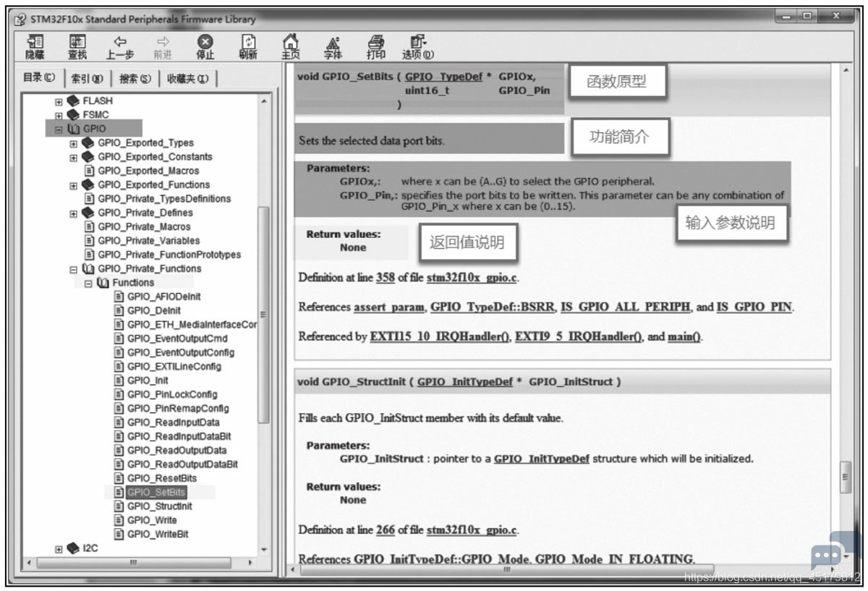Screen dimensions: 868x591
Task: Open the assert_param reference link
Action: click(389, 307)
